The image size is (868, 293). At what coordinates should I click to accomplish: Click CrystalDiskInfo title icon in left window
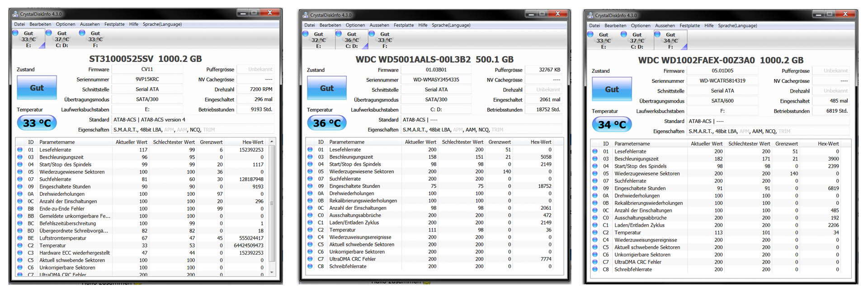point(15,14)
